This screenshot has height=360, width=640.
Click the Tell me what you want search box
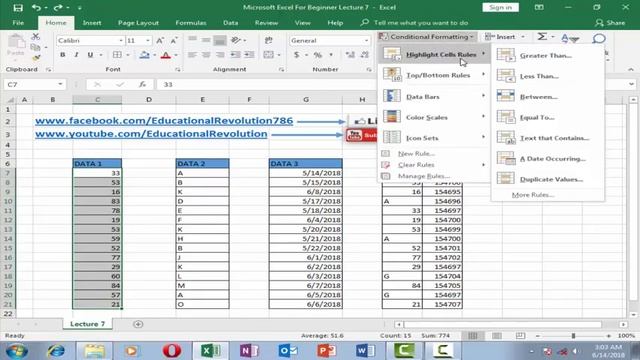point(420,23)
